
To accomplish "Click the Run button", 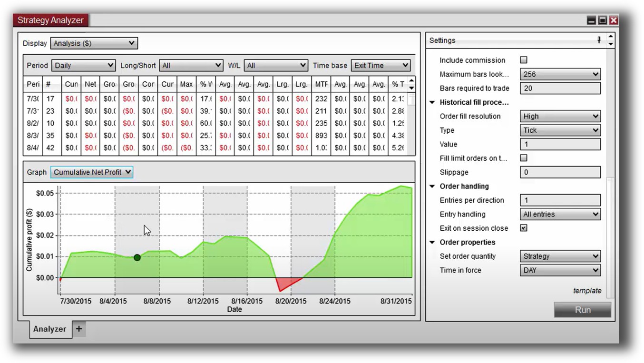I will 582,310.
